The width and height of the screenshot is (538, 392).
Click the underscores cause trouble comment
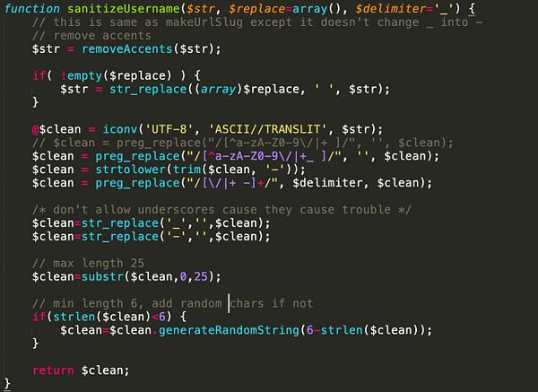pos(221,210)
